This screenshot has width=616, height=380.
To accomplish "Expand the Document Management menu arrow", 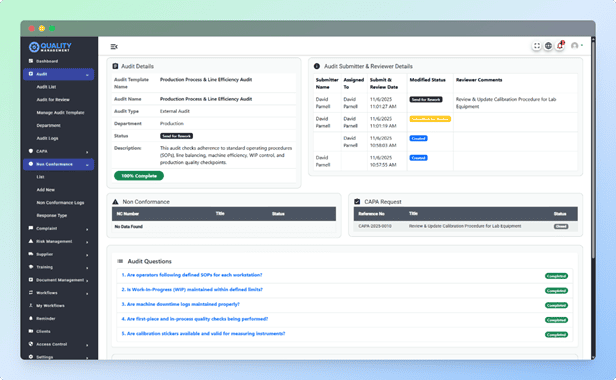I will (x=87, y=281).
